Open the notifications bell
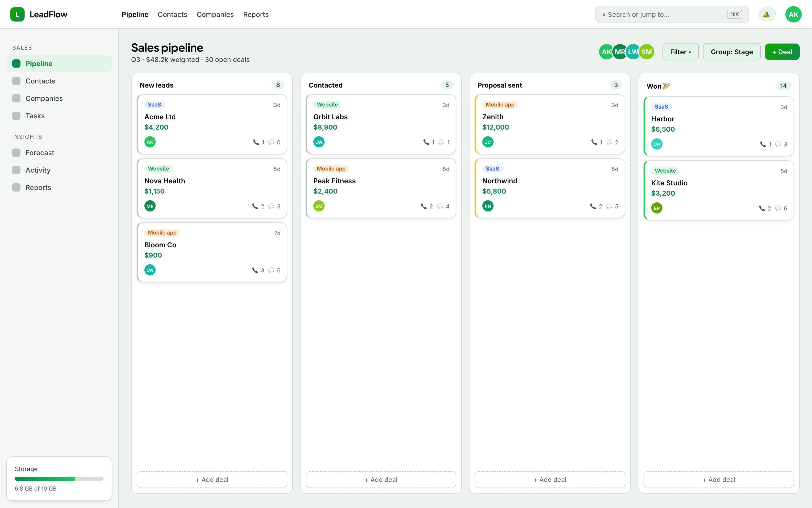This screenshot has height=508, width=812. pos(767,14)
